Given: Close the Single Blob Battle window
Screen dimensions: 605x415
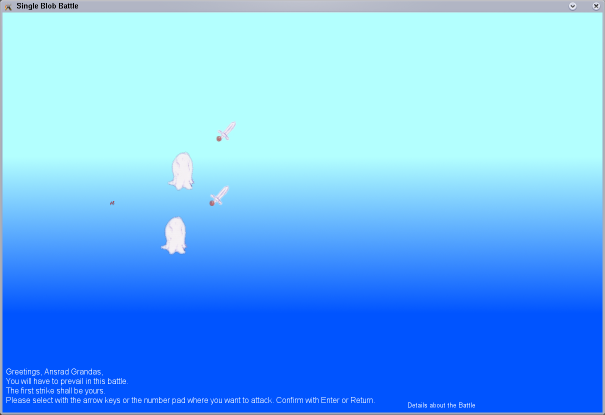Looking at the screenshot, I should (596, 6).
